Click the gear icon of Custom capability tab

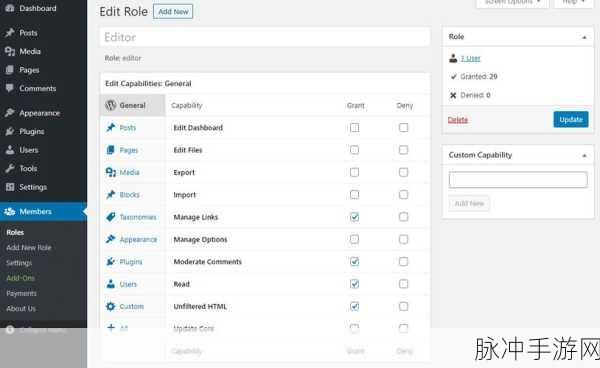pos(111,306)
